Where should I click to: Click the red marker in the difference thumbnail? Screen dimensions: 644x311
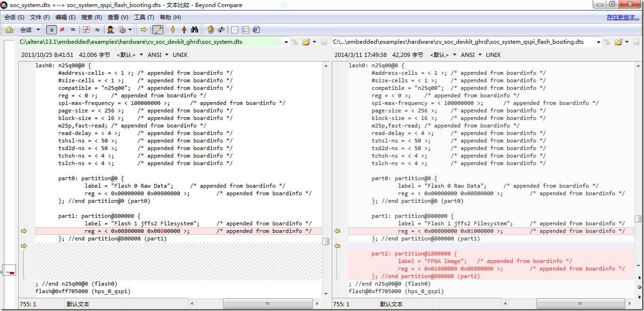(11, 272)
